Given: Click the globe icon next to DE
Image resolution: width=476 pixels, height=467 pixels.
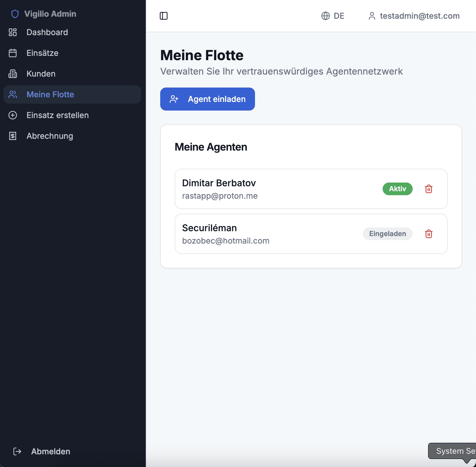Looking at the screenshot, I should [325, 16].
